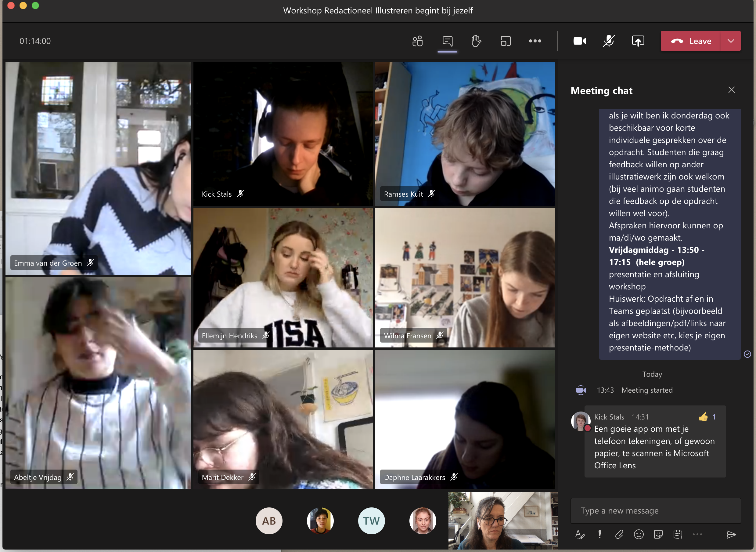Image resolution: width=756 pixels, height=552 pixels.
Task: Open share content tray
Action: [638, 41]
